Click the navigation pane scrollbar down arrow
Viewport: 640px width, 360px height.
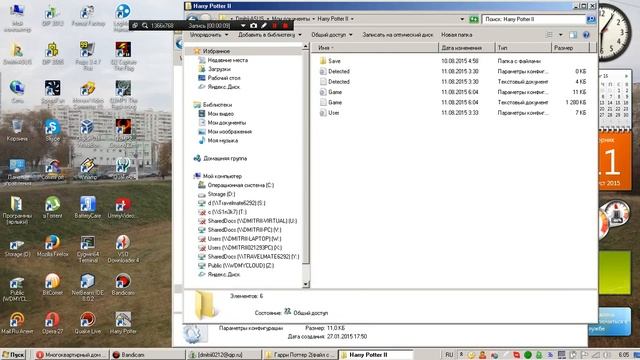tap(306, 284)
